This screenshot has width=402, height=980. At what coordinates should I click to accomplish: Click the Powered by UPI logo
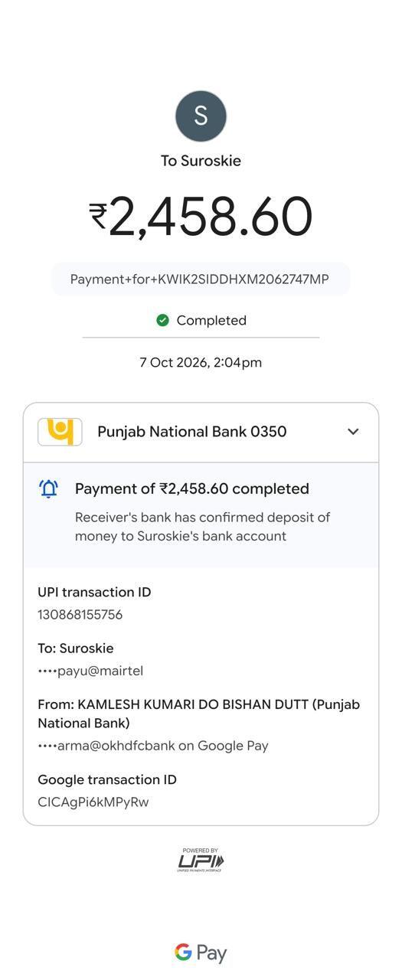point(201,860)
